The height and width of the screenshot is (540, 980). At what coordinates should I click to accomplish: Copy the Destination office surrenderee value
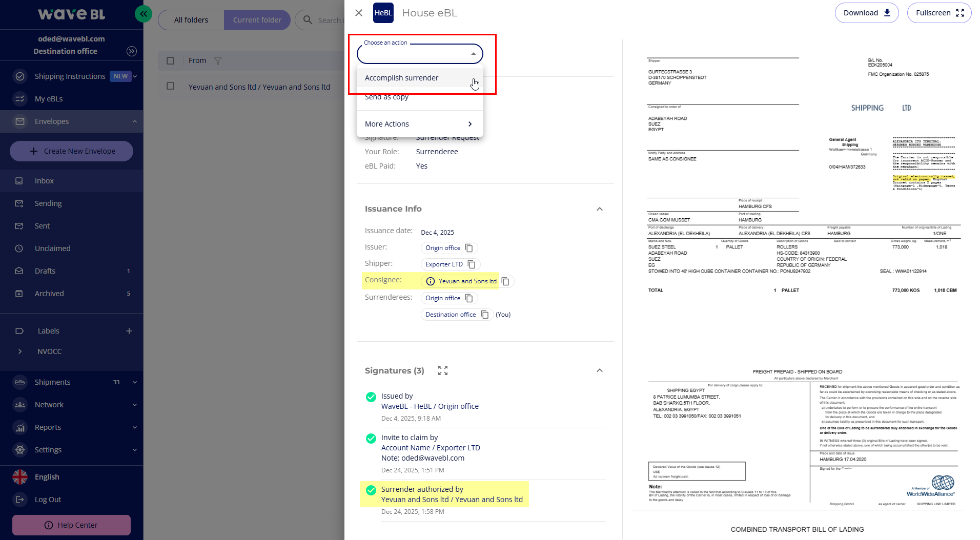click(x=485, y=315)
